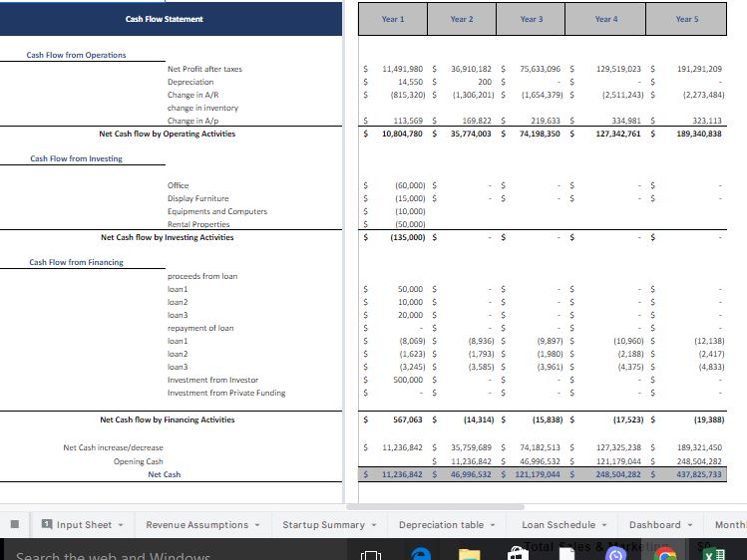Click the Cash Flow from Financing heading

click(x=76, y=262)
